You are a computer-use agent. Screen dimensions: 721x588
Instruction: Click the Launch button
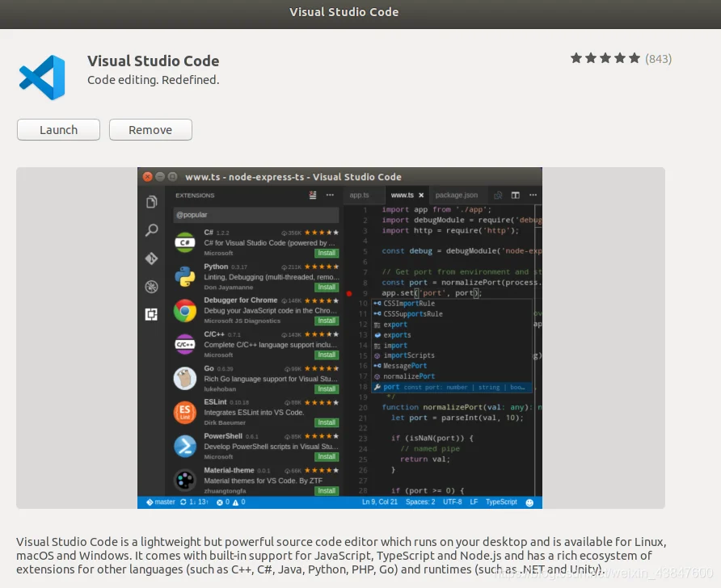click(x=58, y=129)
